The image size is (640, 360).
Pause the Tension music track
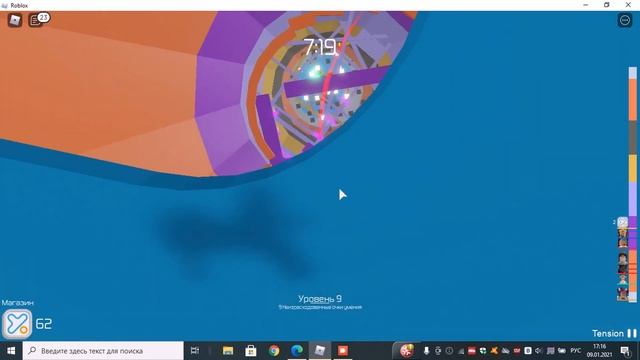click(632, 333)
